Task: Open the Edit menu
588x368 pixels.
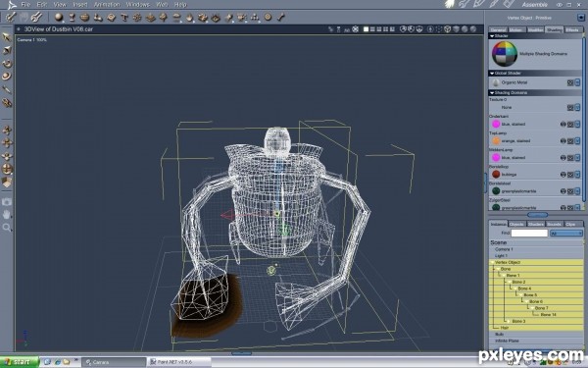Action: coord(41,5)
